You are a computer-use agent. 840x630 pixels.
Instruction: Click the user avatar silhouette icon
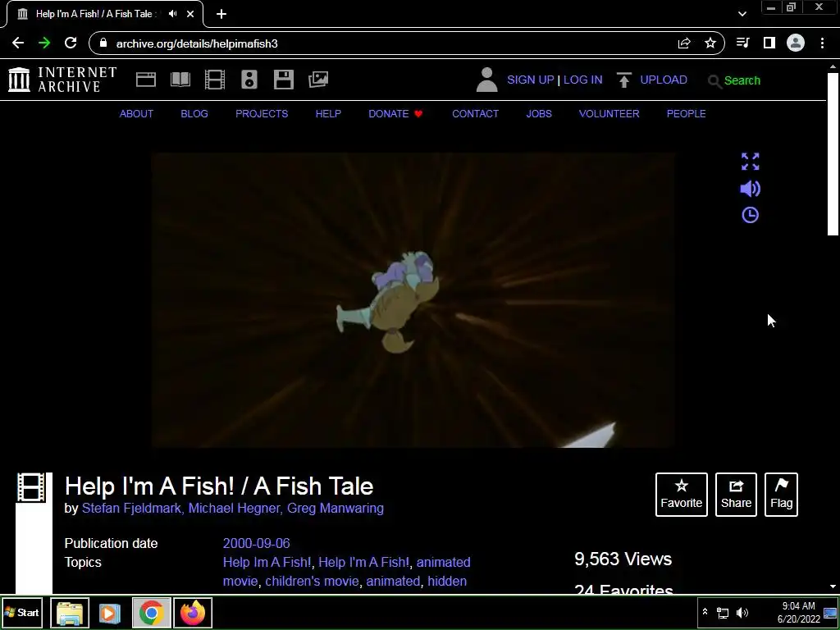click(x=487, y=80)
